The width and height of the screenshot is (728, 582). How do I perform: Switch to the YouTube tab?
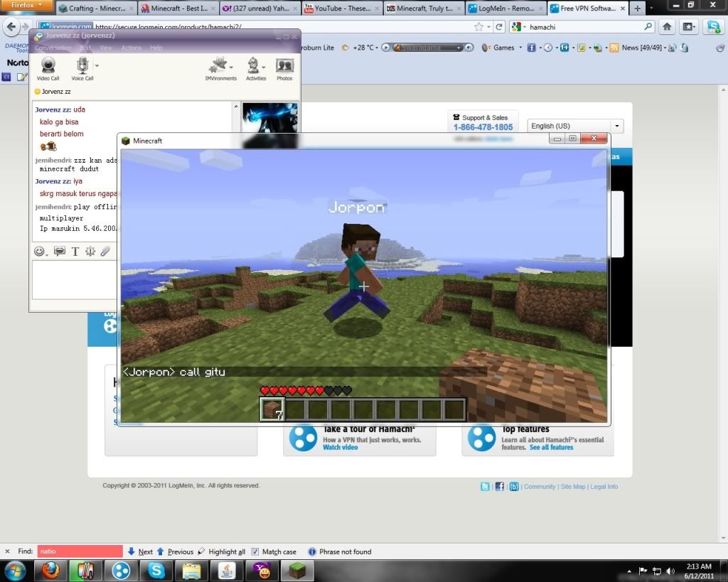tap(342, 9)
